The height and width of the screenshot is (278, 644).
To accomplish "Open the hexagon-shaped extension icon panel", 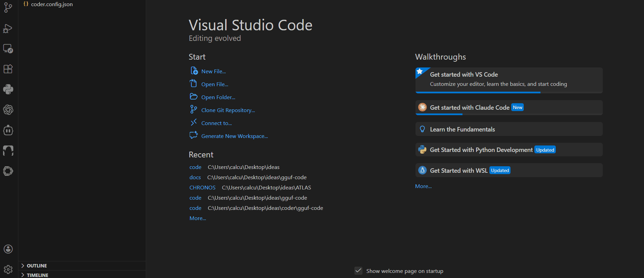I will 8,171.
